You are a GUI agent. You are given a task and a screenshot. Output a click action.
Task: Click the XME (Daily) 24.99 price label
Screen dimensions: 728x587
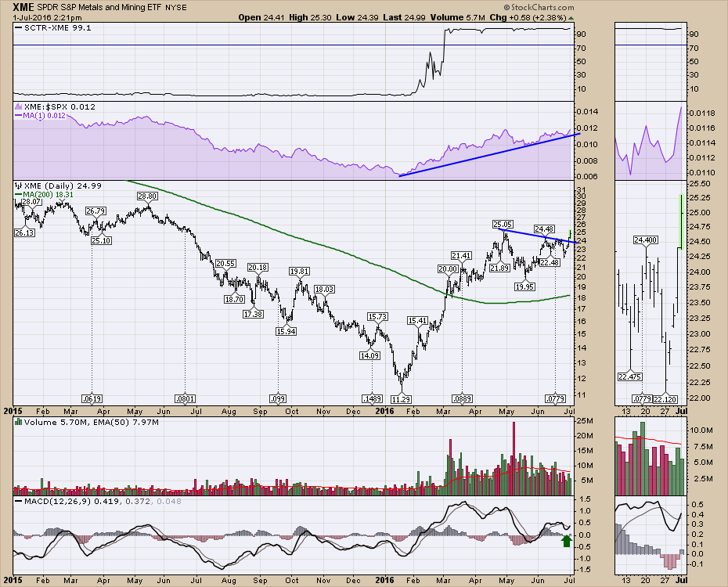[58, 185]
